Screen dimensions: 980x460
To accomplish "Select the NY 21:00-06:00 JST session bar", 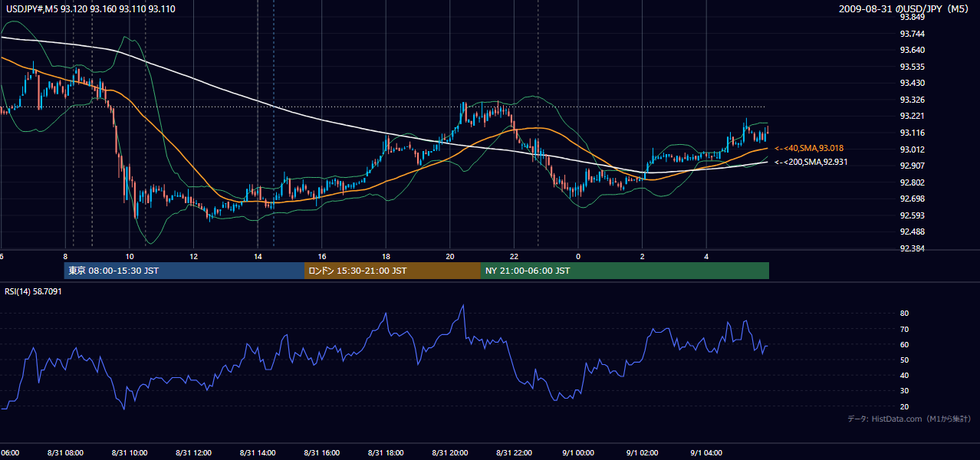I will coord(625,271).
